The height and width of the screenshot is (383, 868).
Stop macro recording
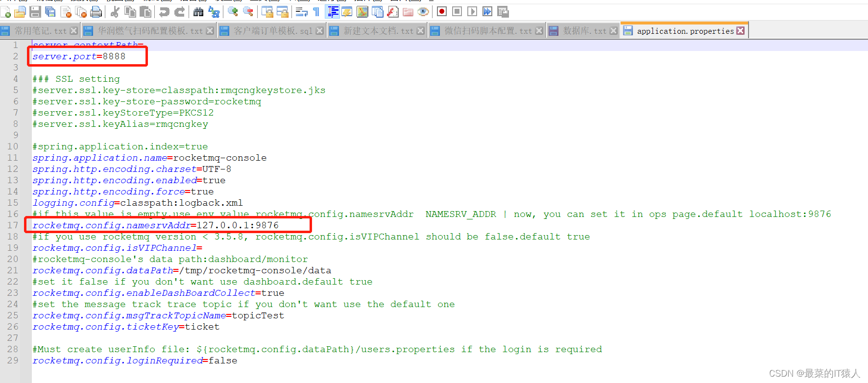tap(457, 12)
